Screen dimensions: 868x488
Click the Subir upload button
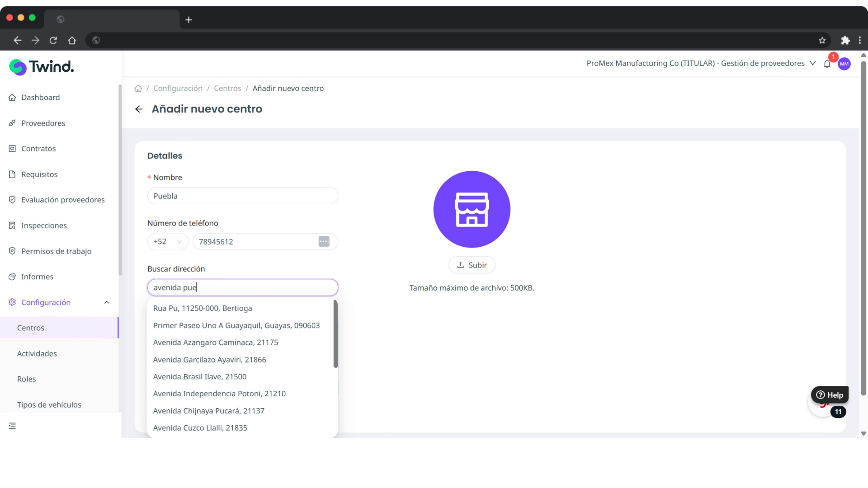tap(472, 265)
